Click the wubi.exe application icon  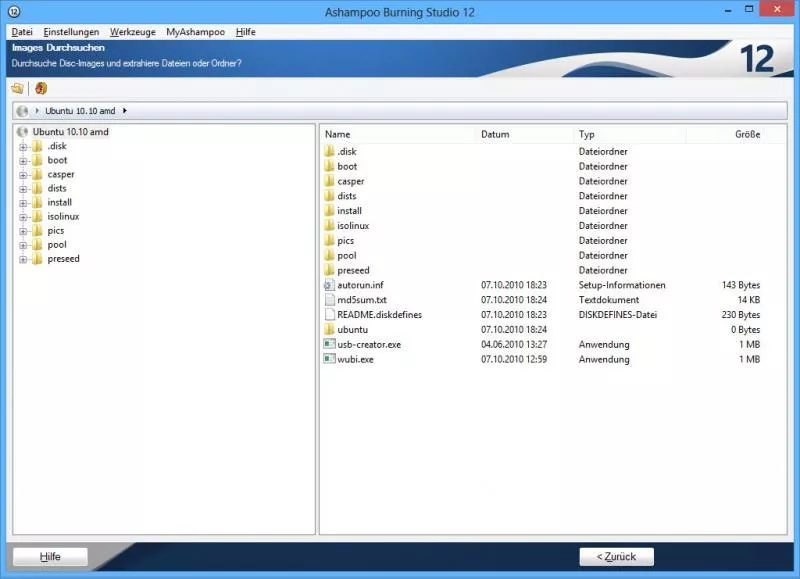click(x=330, y=359)
